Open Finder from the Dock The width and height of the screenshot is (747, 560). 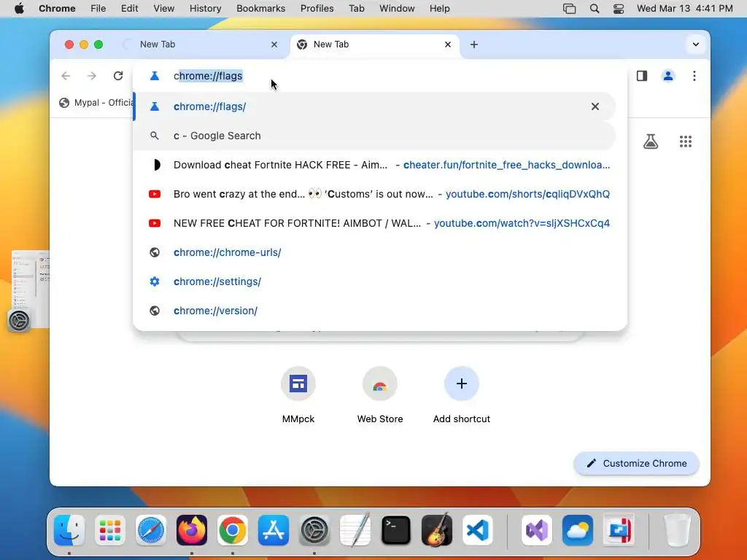coord(69,530)
